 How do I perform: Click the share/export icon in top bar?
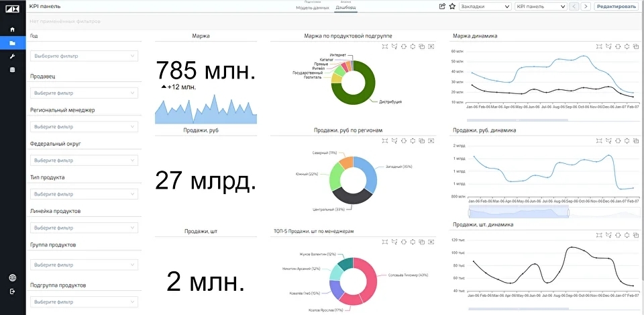(x=442, y=6)
